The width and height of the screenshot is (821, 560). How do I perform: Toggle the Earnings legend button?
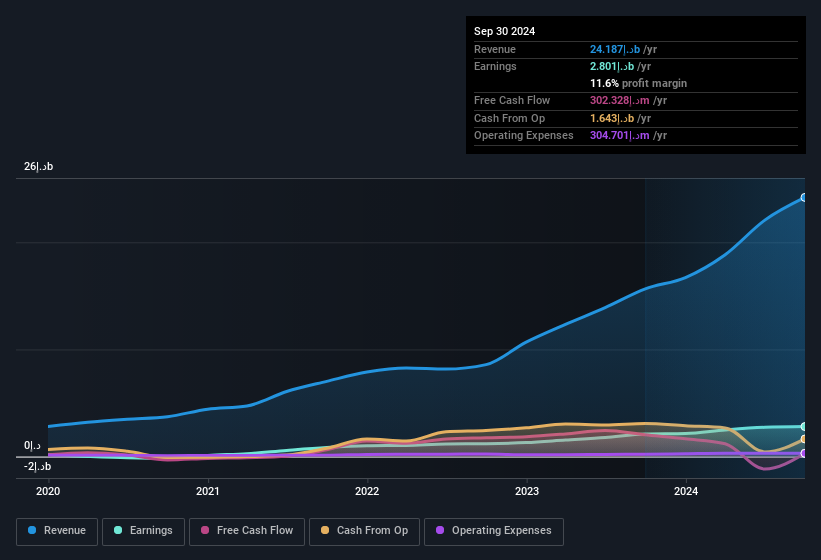pyautogui.click(x=143, y=531)
